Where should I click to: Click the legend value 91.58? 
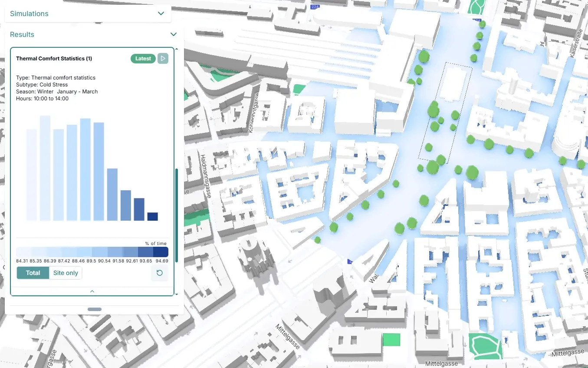pyautogui.click(x=119, y=261)
